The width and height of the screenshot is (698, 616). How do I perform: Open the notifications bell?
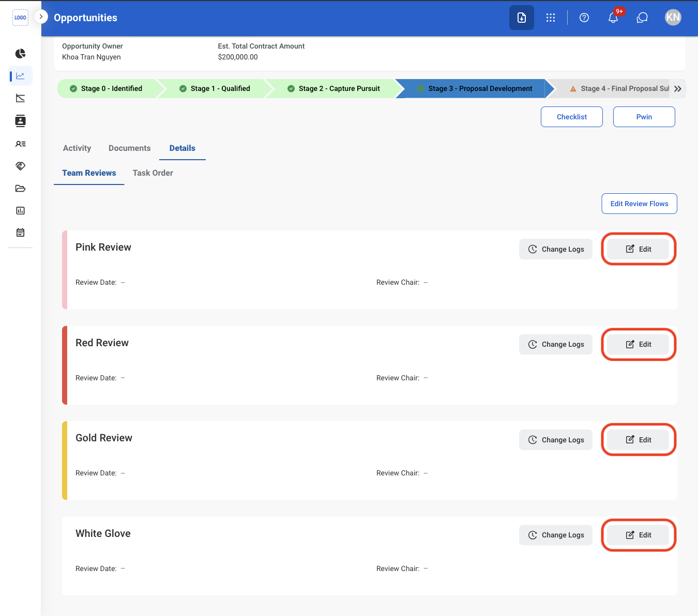613,18
